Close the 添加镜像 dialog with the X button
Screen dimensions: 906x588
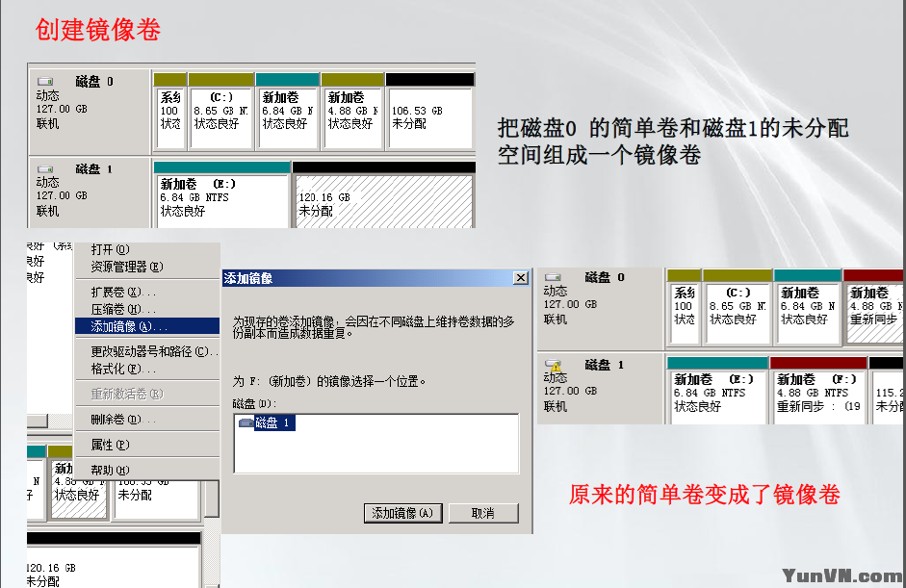coord(521,278)
